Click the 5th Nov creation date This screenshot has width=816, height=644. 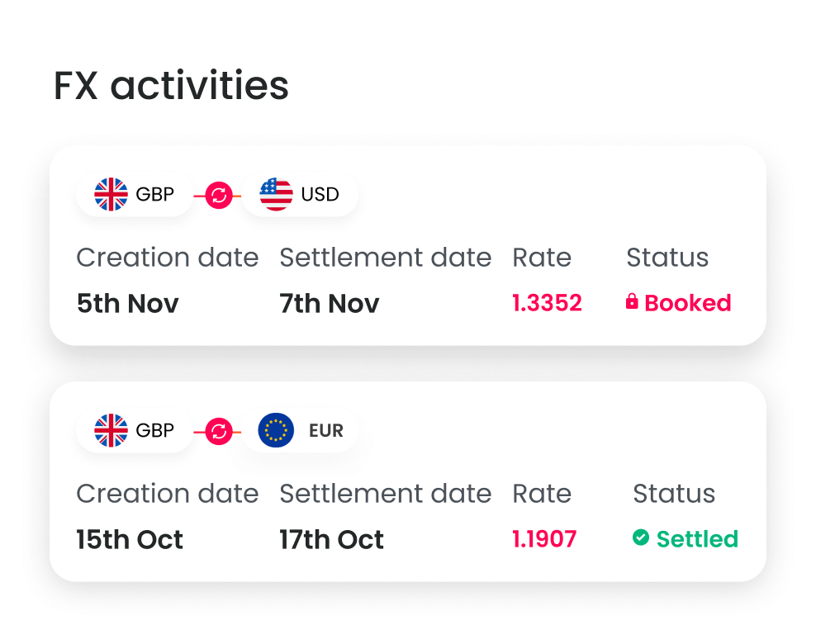point(127,303)
